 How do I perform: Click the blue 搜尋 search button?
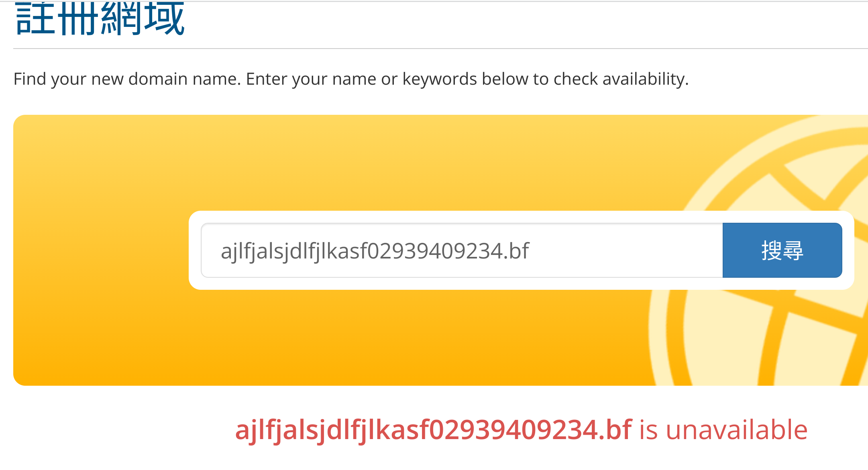click(782, 250)
